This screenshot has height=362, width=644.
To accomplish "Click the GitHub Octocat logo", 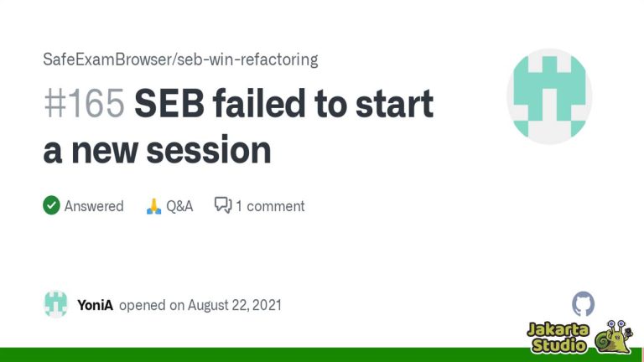I will pyautogui.click(x=584, y=303).
